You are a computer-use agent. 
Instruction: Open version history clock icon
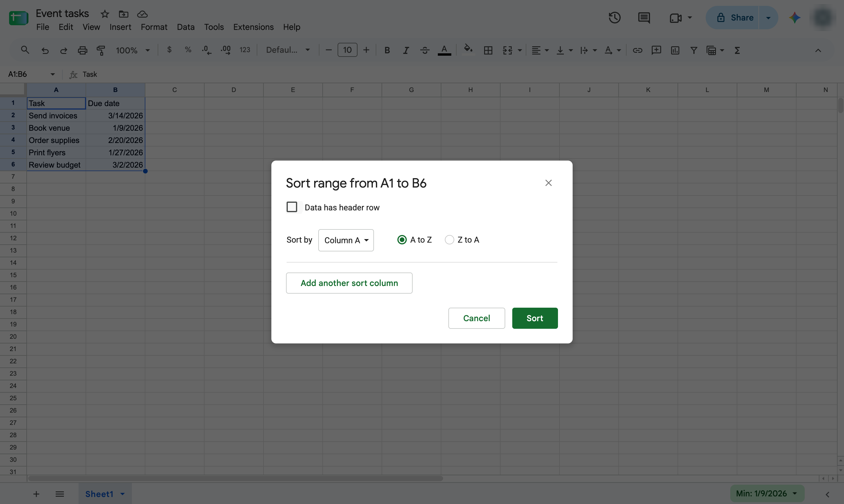tap(615, 18)
